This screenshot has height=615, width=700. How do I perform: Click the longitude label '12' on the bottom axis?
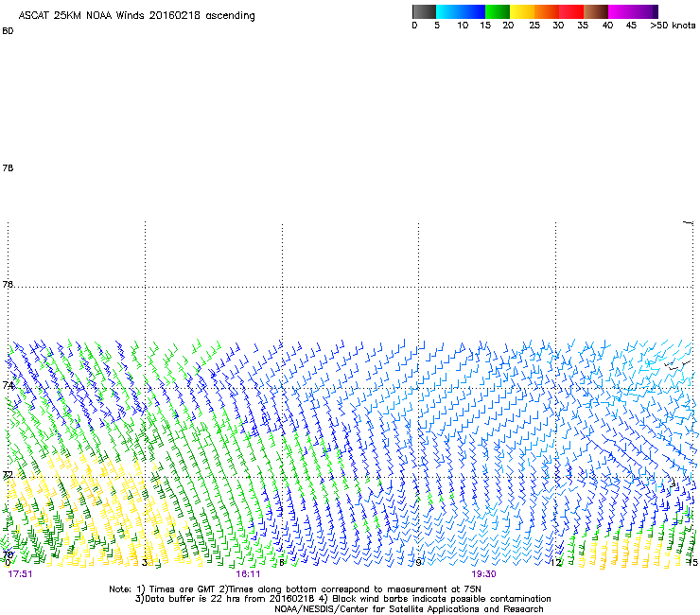coord(555,562)
